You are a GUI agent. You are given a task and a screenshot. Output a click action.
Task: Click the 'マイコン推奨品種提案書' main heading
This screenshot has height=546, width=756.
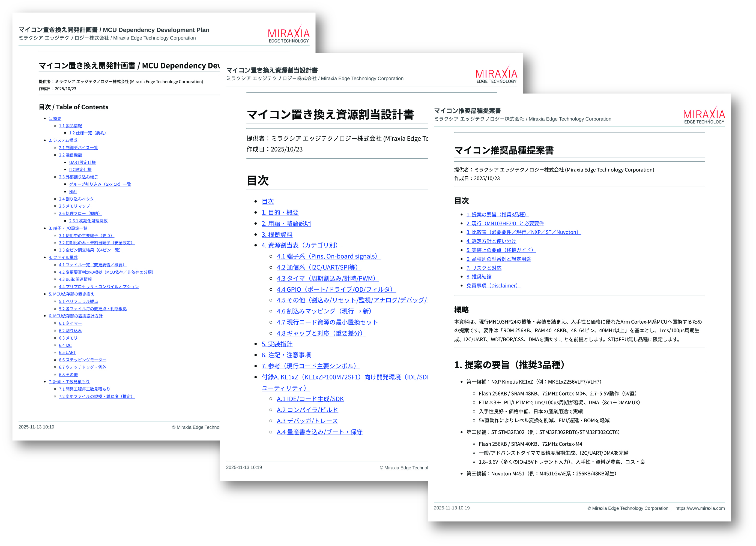pos(504,150)
